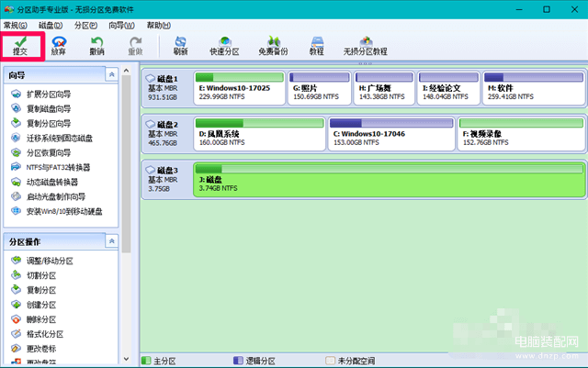This screenshot has width=588, height=368.
Task: Select partition D: 凤凰系统
Action: point(259,134)
